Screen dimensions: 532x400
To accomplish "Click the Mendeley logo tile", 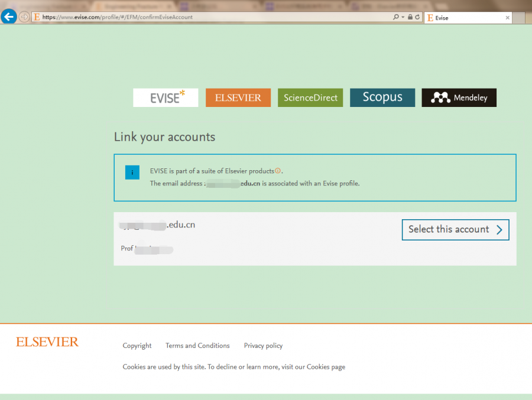I will (459, 97).
